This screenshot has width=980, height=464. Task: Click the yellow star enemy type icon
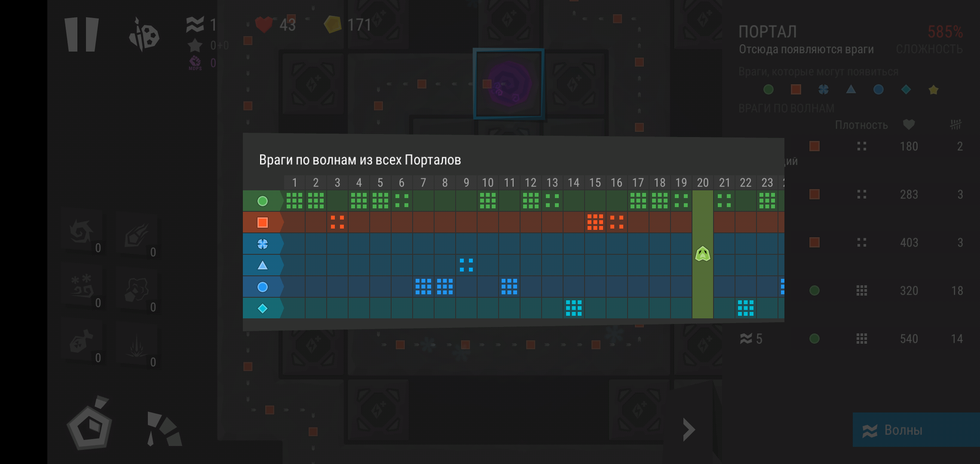point(933,90)
